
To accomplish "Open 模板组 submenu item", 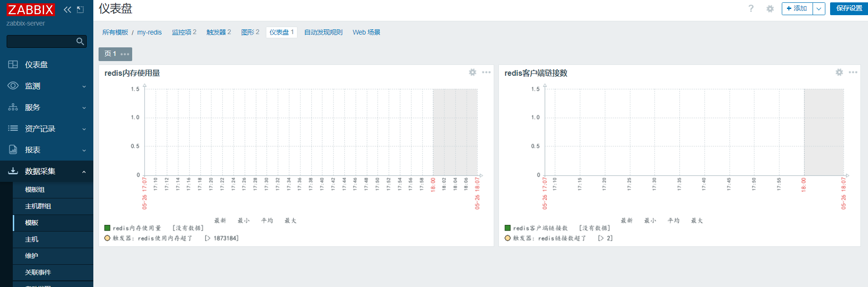I will tap(53, 189).
